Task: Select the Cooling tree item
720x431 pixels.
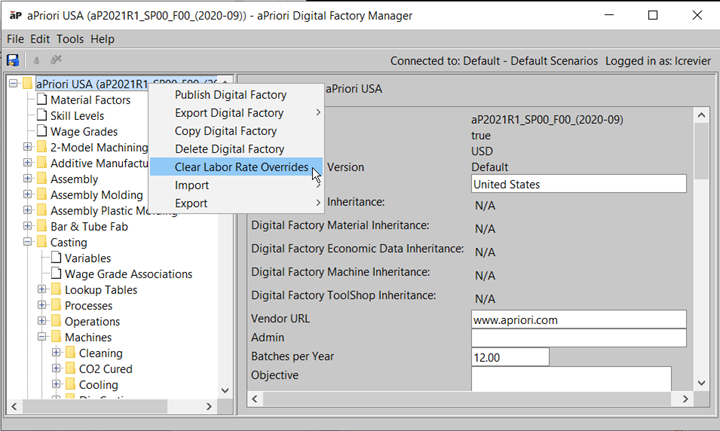Action: tap(99, 385)
